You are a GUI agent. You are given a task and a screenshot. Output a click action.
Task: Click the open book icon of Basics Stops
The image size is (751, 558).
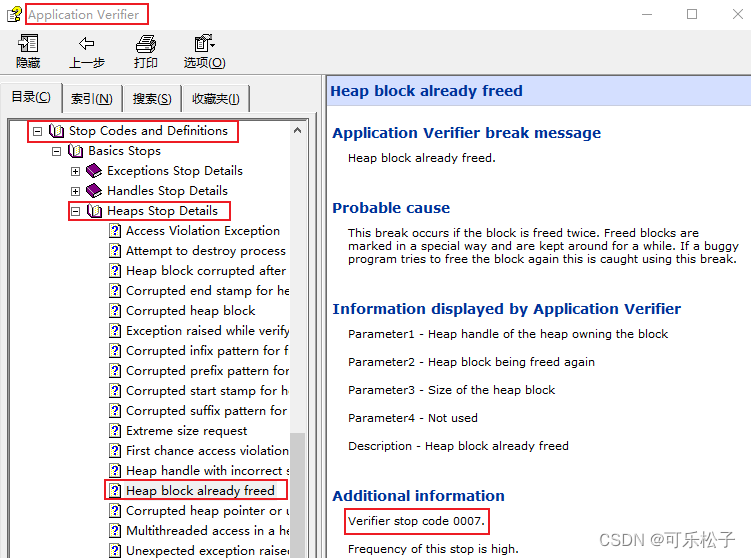pyautogui.click(x=76, y=151)
